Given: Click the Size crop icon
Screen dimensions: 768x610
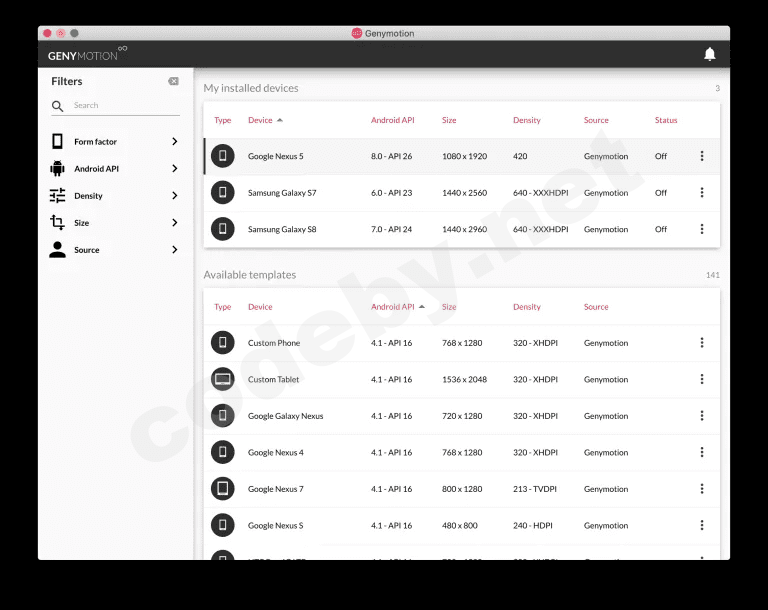Looking at the screenshot, I should [57, 222].
